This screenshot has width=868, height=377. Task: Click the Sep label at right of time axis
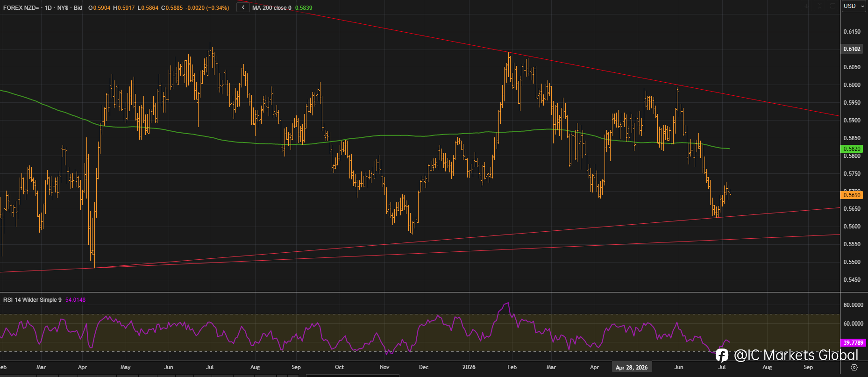pyautogui.click(x=808, y=367)
